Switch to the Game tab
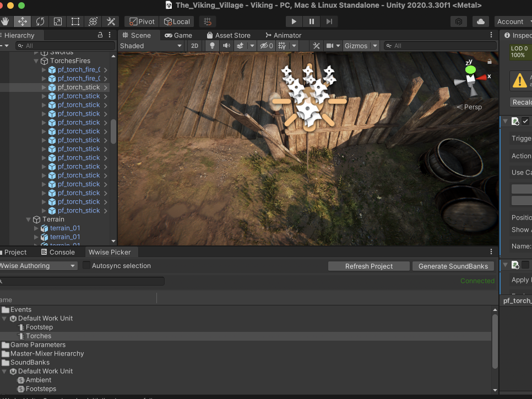532x399 pixels. 178,35
